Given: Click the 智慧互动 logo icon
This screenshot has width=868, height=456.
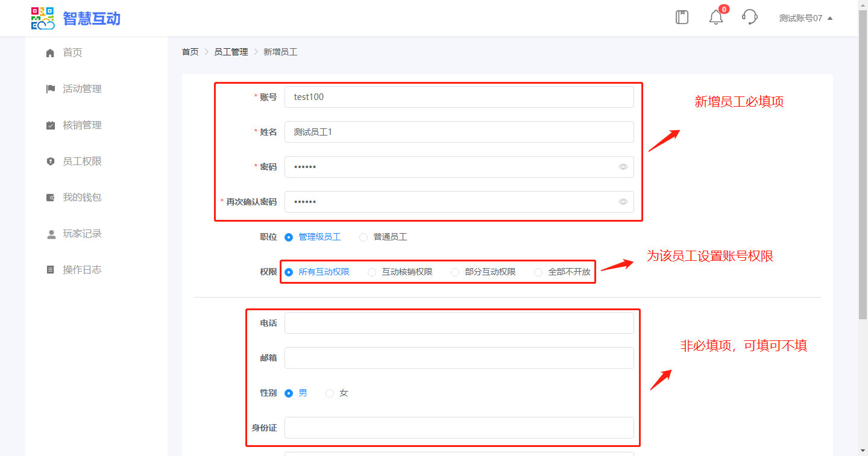Looking at the screenshot, I should point(43,18).
